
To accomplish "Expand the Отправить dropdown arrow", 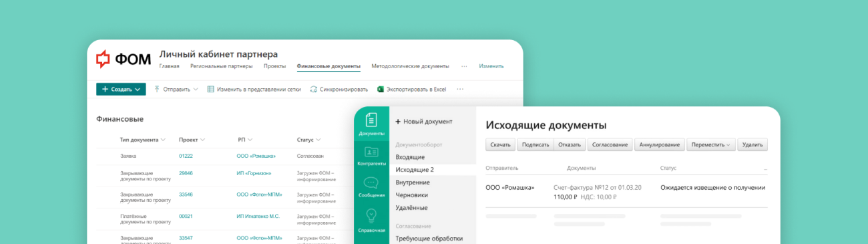I will (196, 89).
